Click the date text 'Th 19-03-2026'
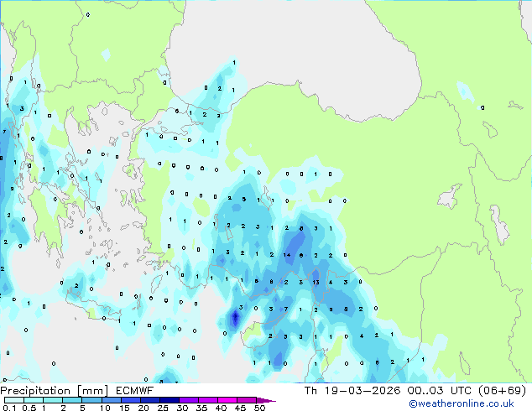Screen dimensions: 532x411 point(352,391)
